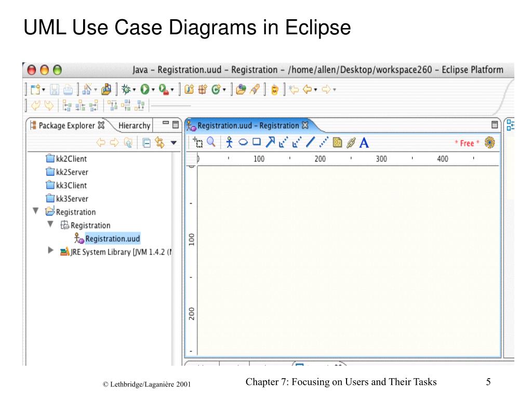
Task: Click the Last Edit Location icon
Action: (x=294, y=89)
